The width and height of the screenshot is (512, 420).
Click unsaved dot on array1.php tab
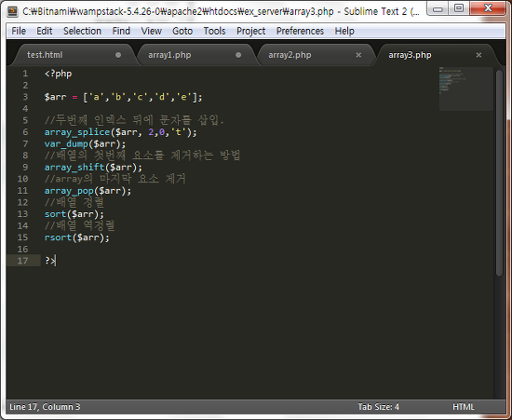coord(238,55)
